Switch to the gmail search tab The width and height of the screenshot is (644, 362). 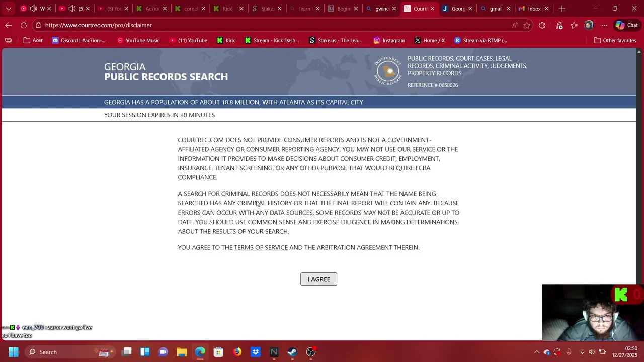495,9
